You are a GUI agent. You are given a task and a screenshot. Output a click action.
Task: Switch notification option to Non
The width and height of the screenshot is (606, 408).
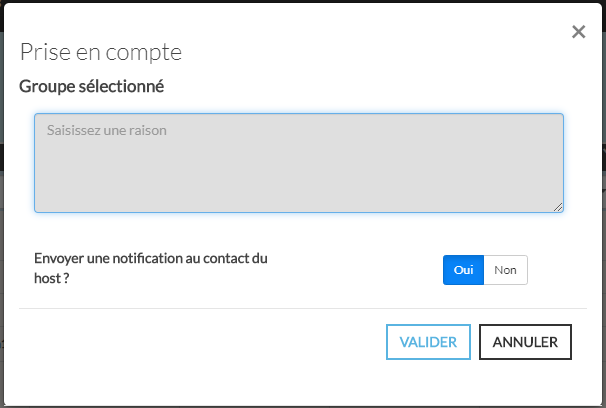pos(505,270)
